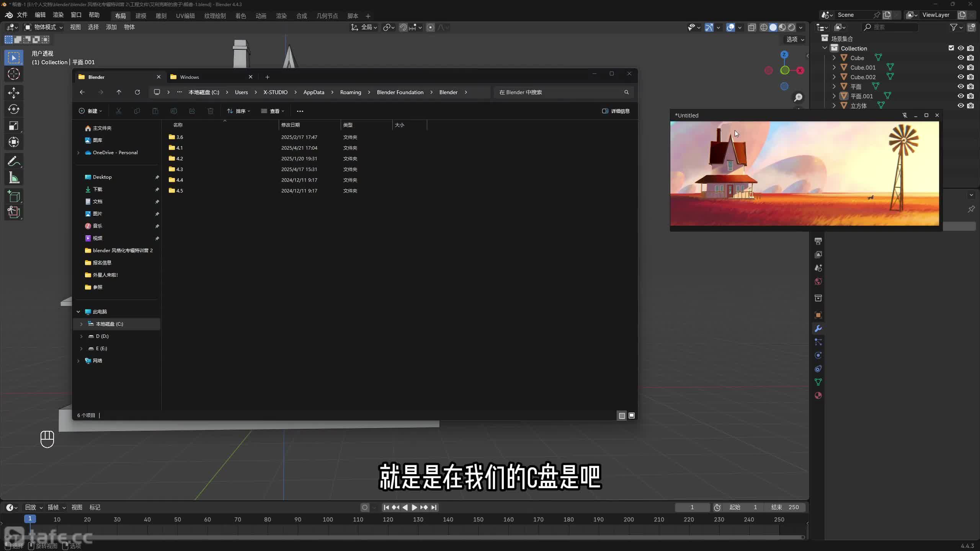Screen dimensions: 980x551
Task: Hide 立方体 via eye icon
Action: click(x=961, y=106)
